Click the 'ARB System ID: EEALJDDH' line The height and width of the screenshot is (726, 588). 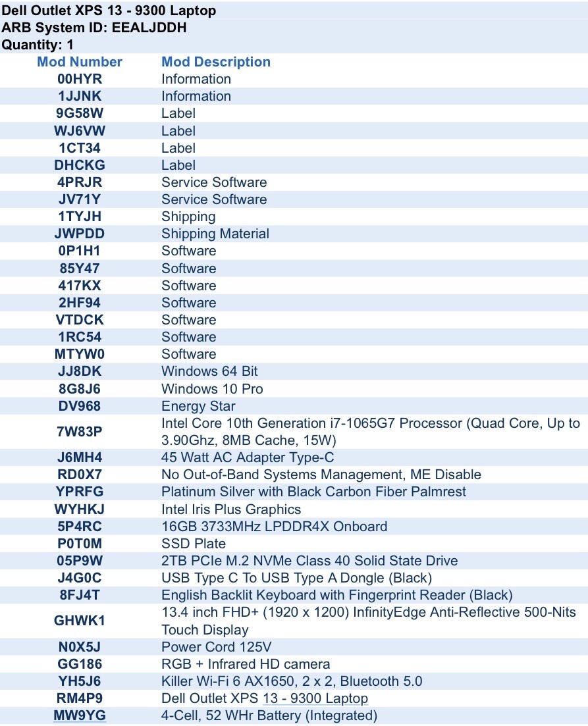[94, 28]
